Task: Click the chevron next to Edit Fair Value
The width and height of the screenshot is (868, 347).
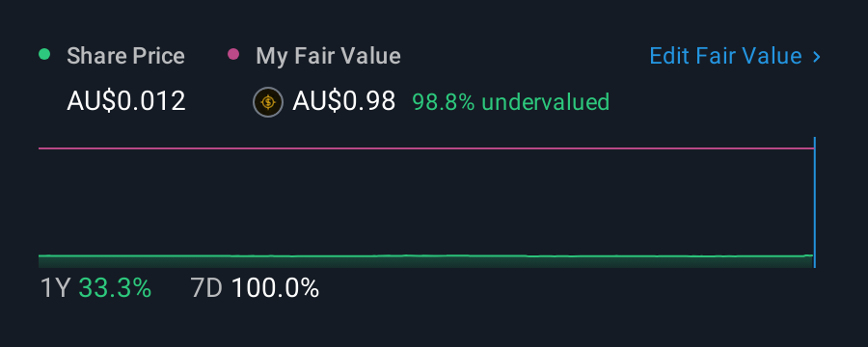Action: click(816, 57)
